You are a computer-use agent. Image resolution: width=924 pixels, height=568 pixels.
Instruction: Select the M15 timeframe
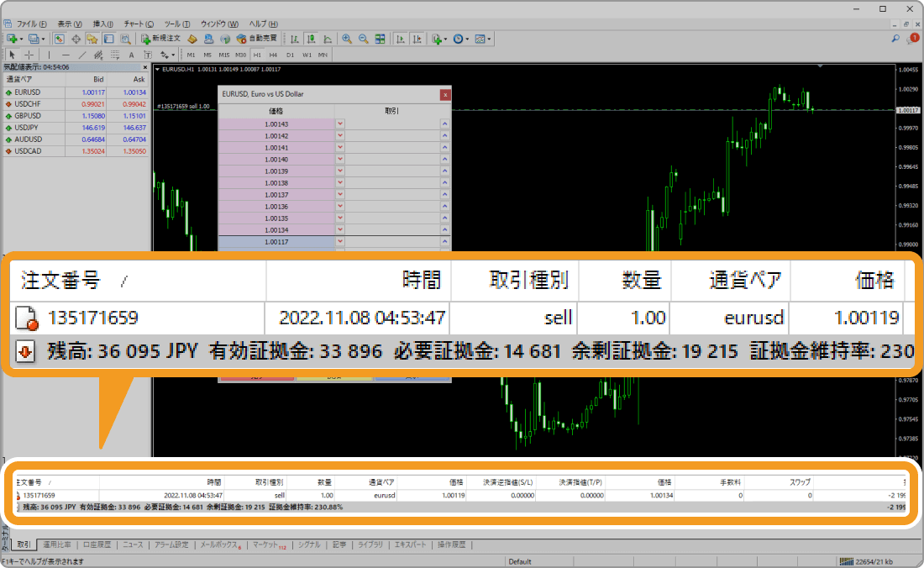224,55
